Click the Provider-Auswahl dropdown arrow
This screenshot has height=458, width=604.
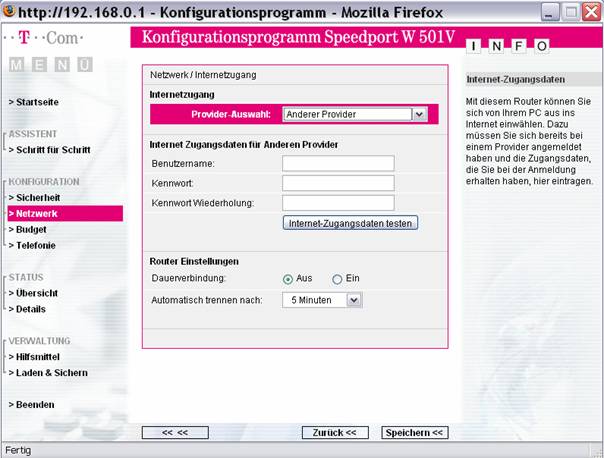coord(419,114)
